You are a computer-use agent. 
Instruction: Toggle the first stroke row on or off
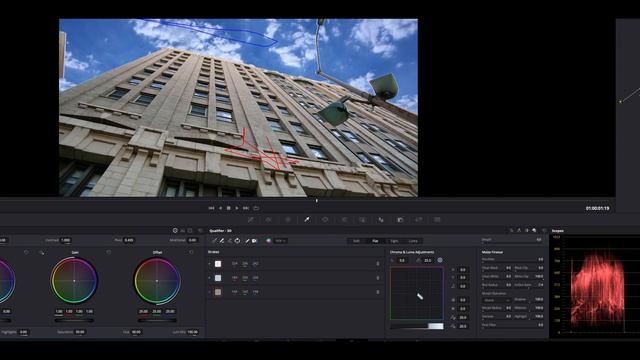[x=210, y=264]
